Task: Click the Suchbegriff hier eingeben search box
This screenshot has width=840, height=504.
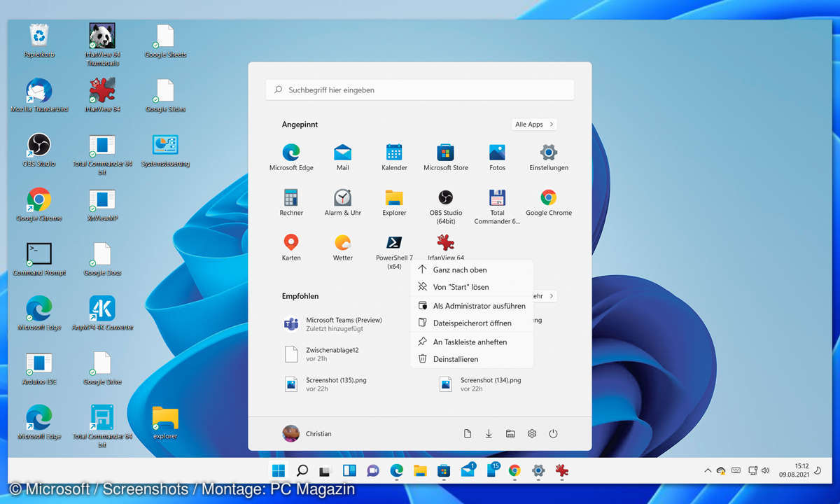Action: pos(420,90)
